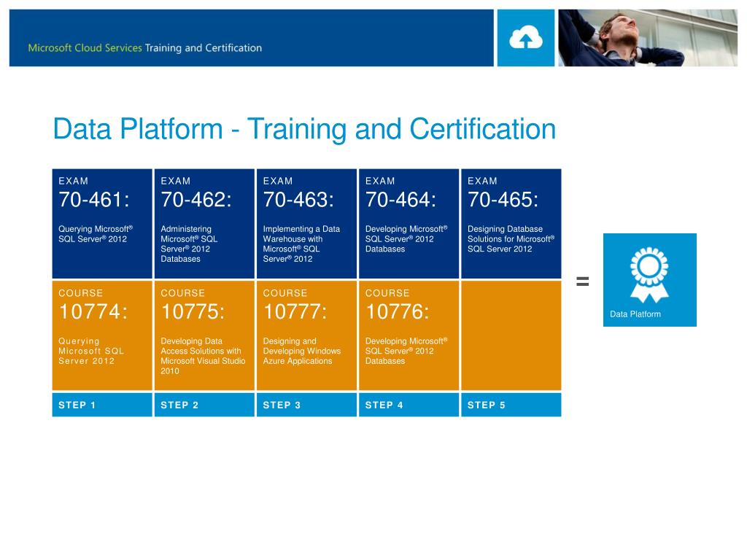Click the STEP 4 bar
Screen dimensions: 747x560
pos(409,405)
